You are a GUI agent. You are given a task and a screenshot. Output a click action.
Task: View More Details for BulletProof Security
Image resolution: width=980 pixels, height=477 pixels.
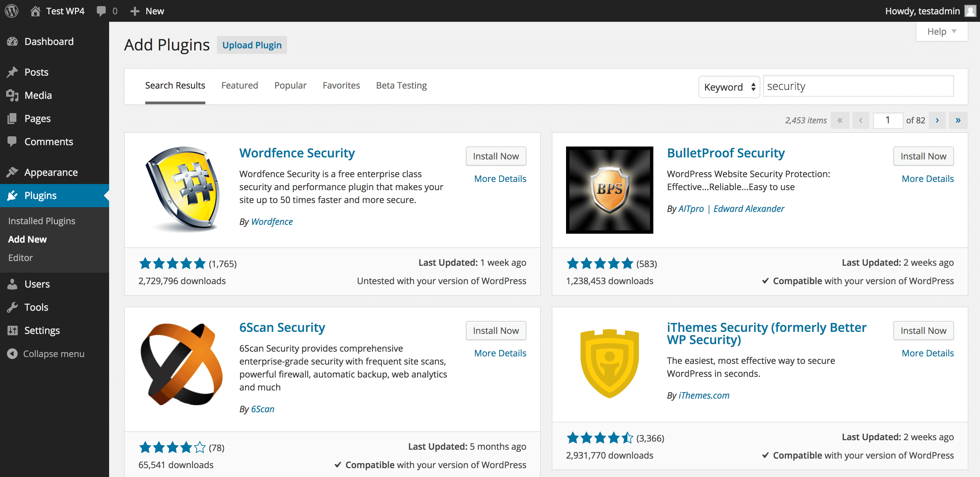(927, 179)
